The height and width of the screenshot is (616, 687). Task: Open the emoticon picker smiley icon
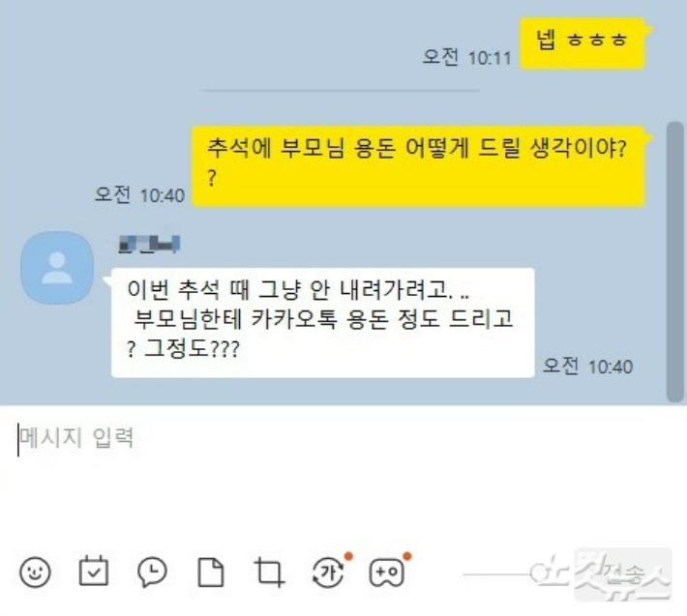click(35, 572)
